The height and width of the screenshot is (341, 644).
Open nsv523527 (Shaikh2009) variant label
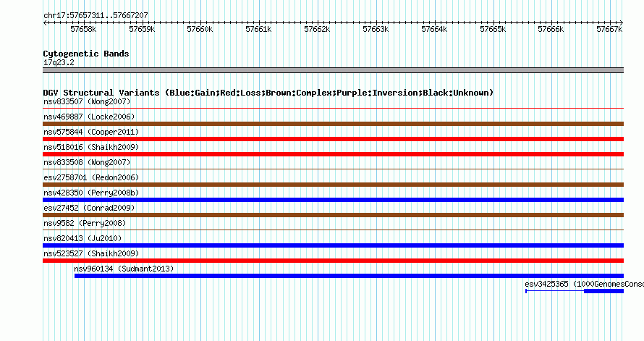91,253
